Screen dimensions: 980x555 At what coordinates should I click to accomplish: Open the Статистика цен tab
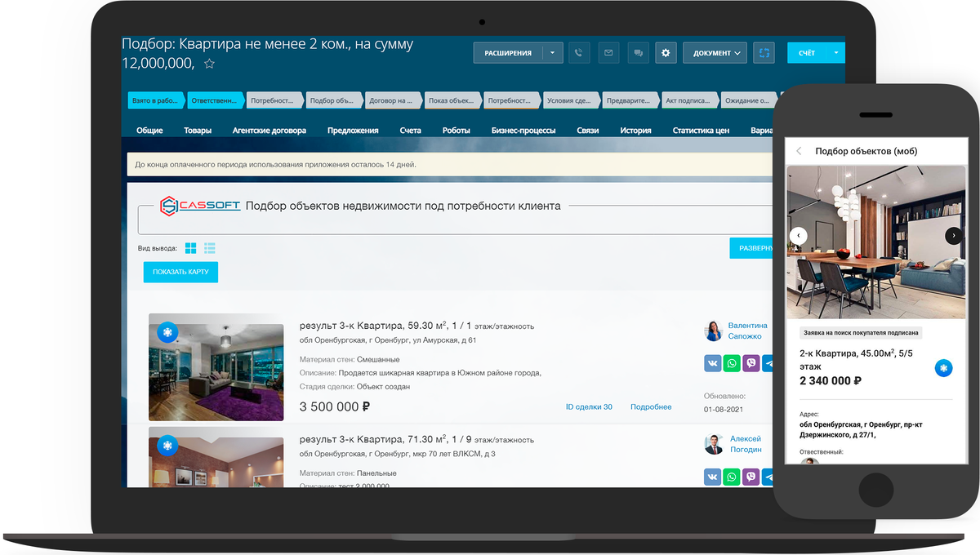(x=701, y=131)
